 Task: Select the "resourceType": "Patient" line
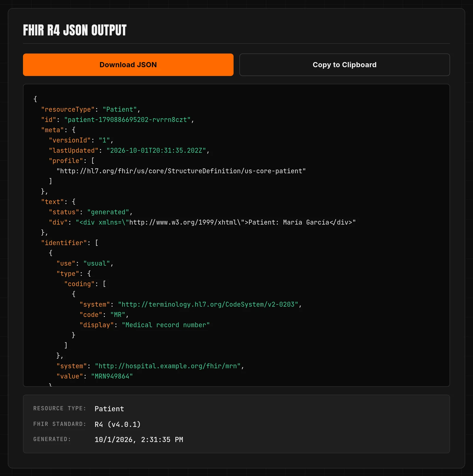point(91,109)
